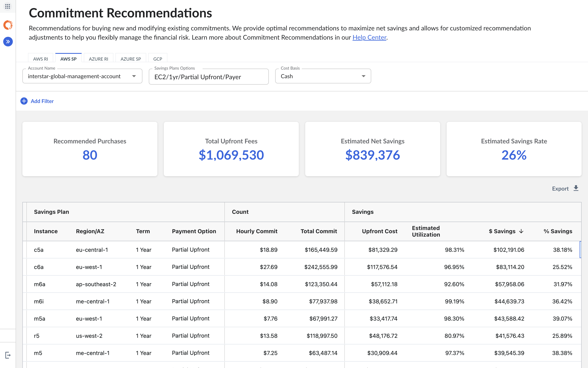
Task: Sort by Total Commit column header
Action: 319,231
